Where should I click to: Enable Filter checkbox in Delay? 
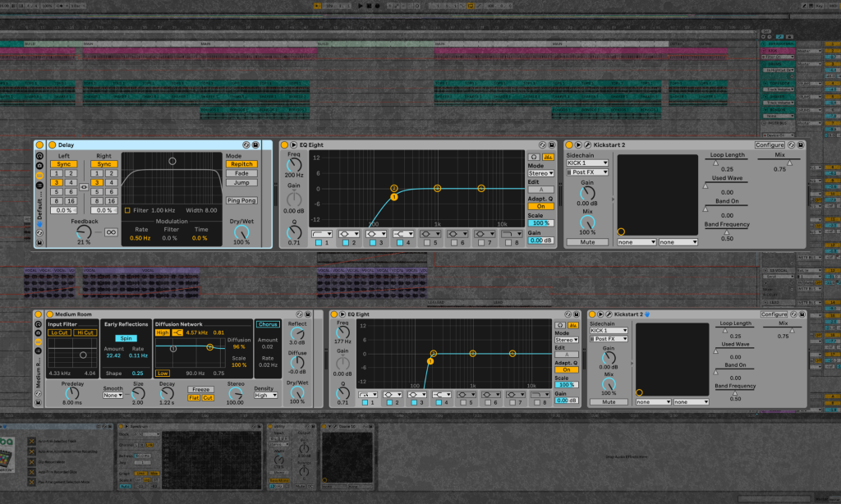[x=127, y=210]
